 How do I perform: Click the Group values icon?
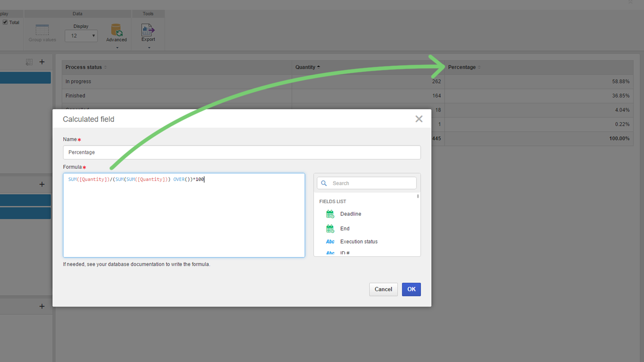(x=42, y=30)
